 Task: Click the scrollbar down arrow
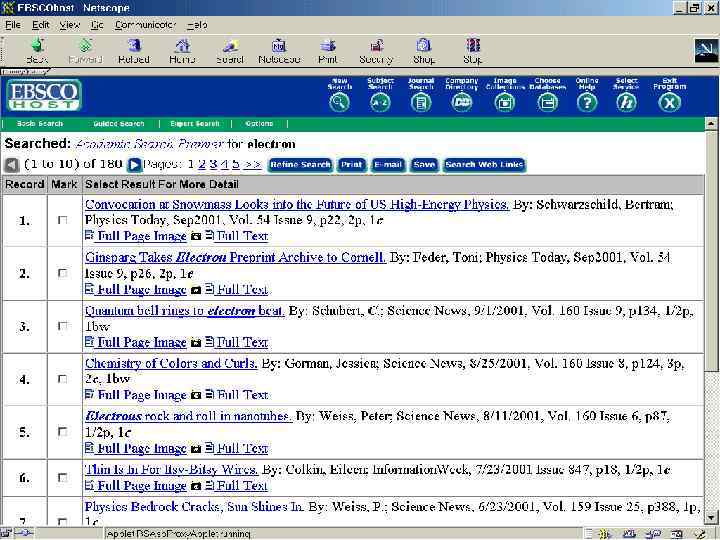[711, 518]
